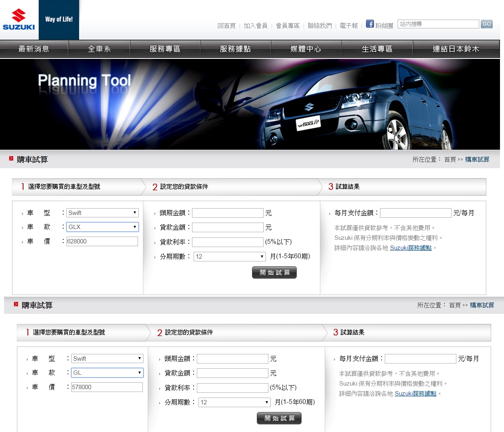Open the upper Suzuki服務據點 link
The width and height of the screenshot is (504, 432).
pyautogui.click(x=411, y=248)
